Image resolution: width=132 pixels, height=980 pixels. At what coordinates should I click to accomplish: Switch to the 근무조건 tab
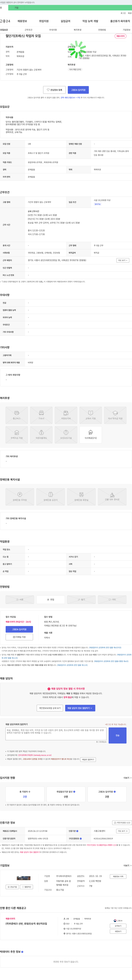point(29,30)
